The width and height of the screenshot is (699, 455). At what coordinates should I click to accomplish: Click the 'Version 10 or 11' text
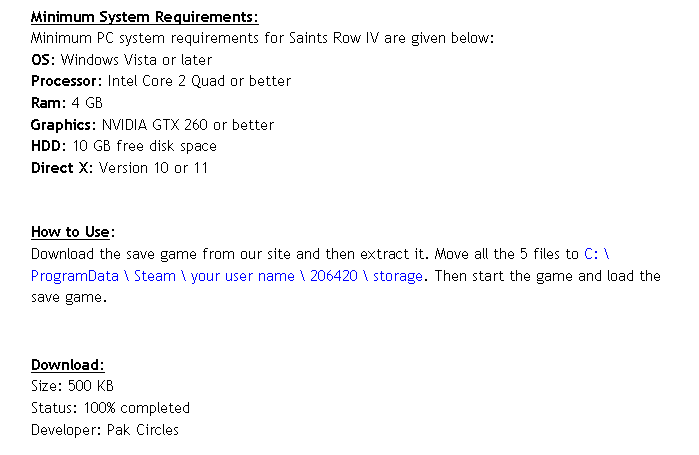(x=153, y=168)
